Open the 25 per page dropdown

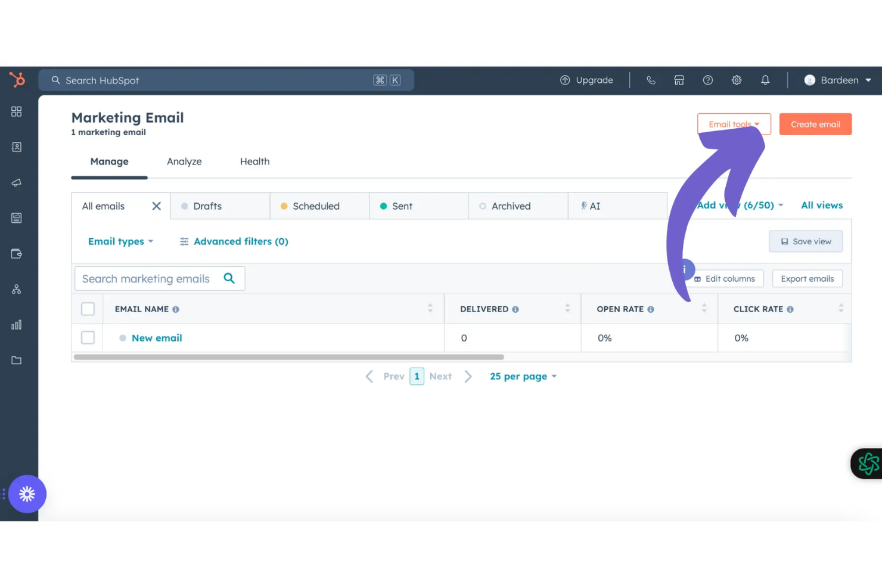coord(522,376)
